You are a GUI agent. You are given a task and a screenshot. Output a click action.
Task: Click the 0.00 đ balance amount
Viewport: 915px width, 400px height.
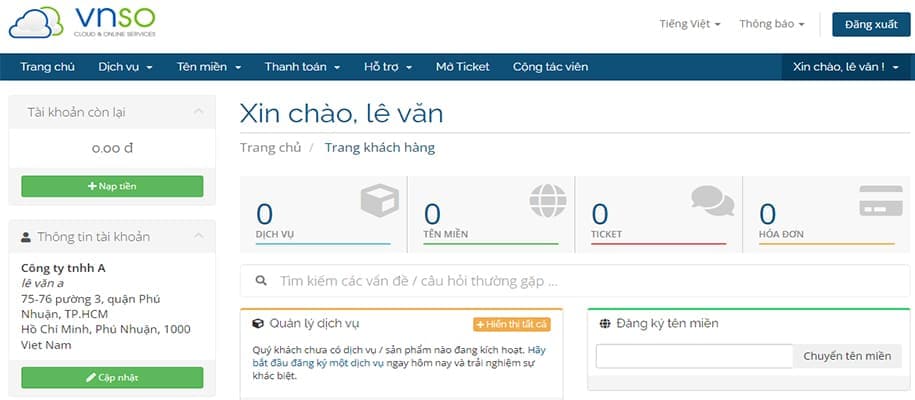coord(112,148)
